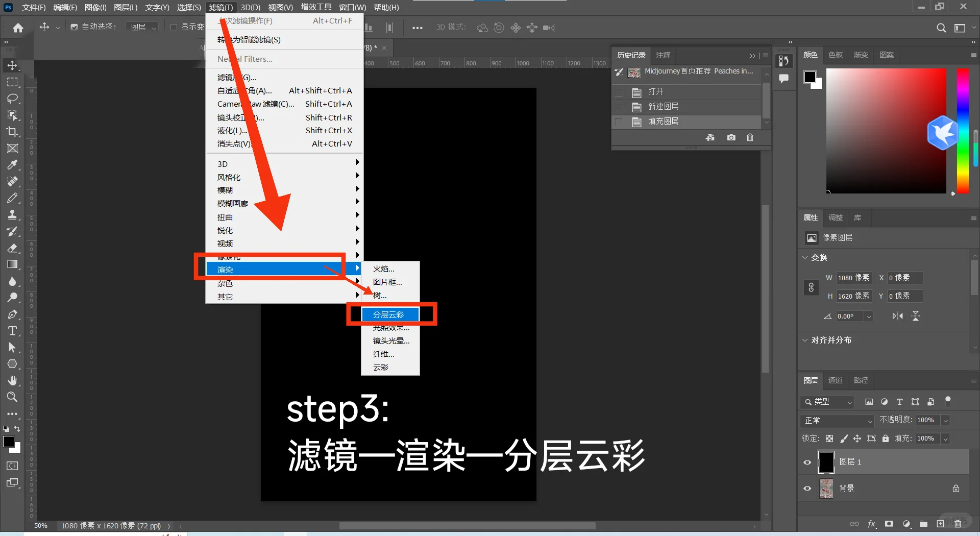Image resolution: width=980 pixels, height=536 pixels.
Task: Select the Hand tool
Action: (x=12, y=381)
